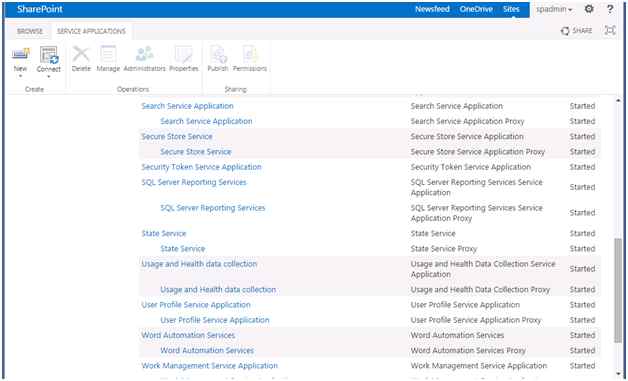Select the Service Applications tab
This screenshot has width=628, height=381.
pyautogui.click(x=91, y=31)
